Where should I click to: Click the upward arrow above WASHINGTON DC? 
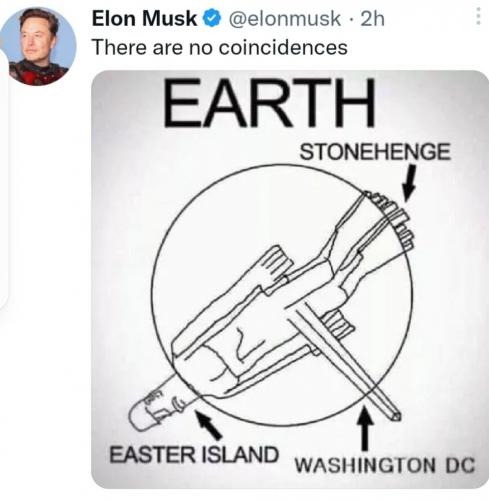(366, 427)
